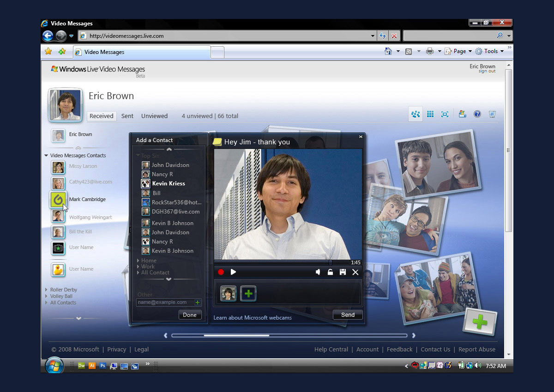This screenshot has width=554, height=392.
Task: Open the browser Tools menu
Action: (489, 51)
